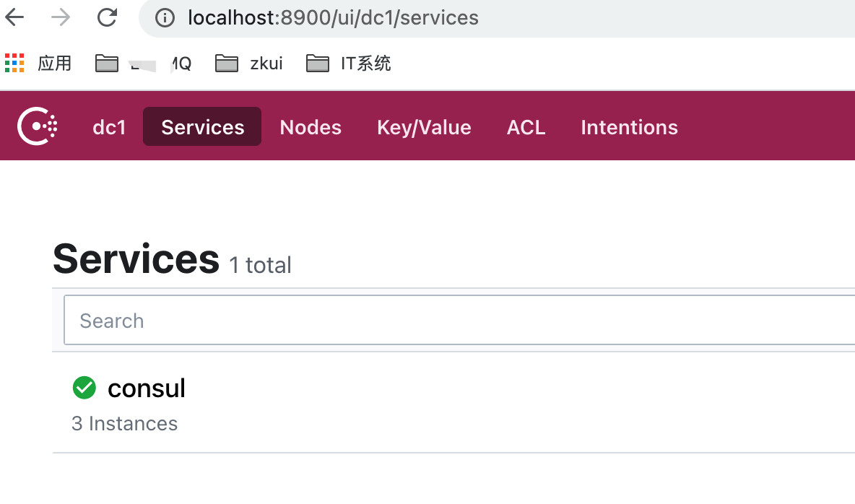Open the Intentions section
The image size is (855, 504).
coord(629,127)
